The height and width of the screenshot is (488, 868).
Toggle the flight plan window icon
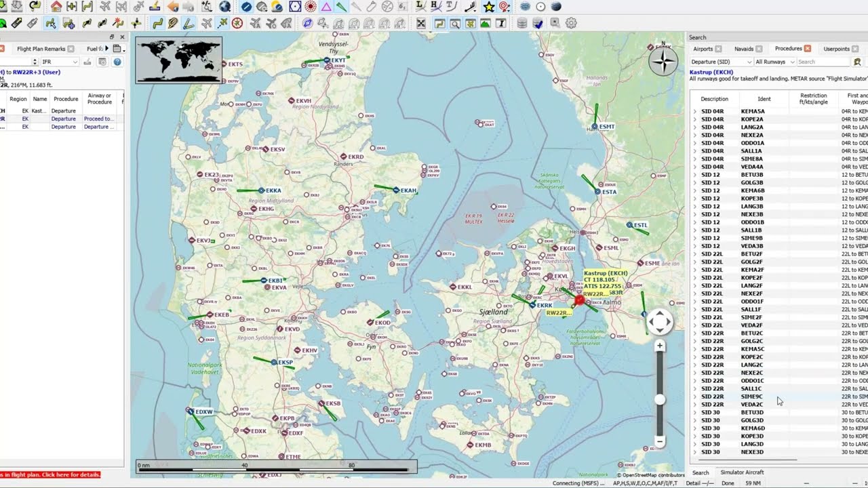tap(439, 23)
